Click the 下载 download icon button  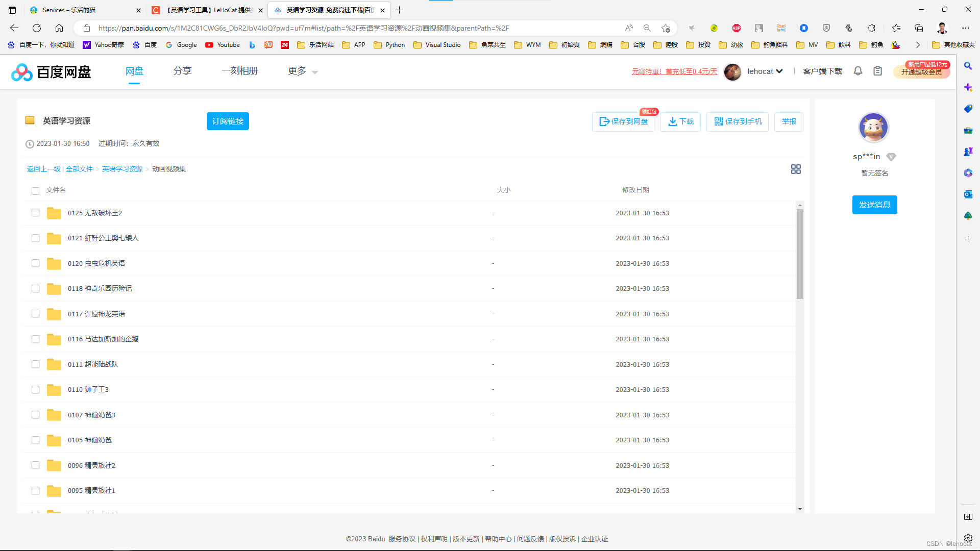coord(680,121)
